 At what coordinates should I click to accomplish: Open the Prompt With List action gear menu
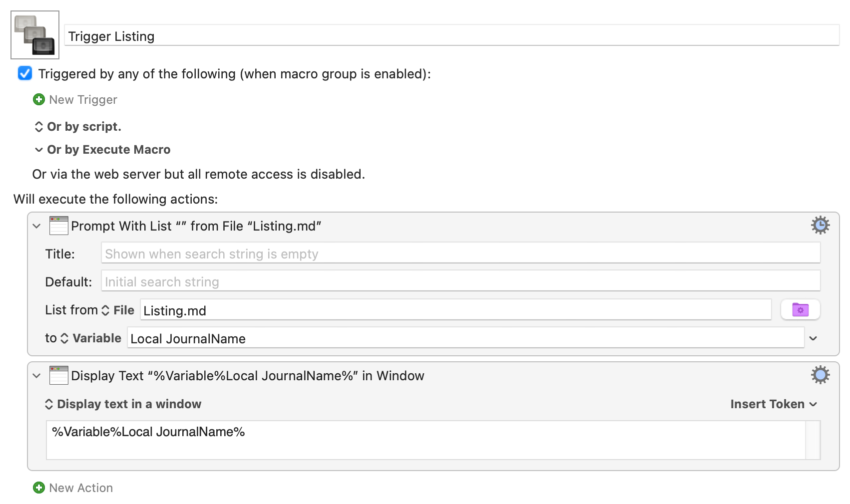pyautogui.click(x=820, y=226)
